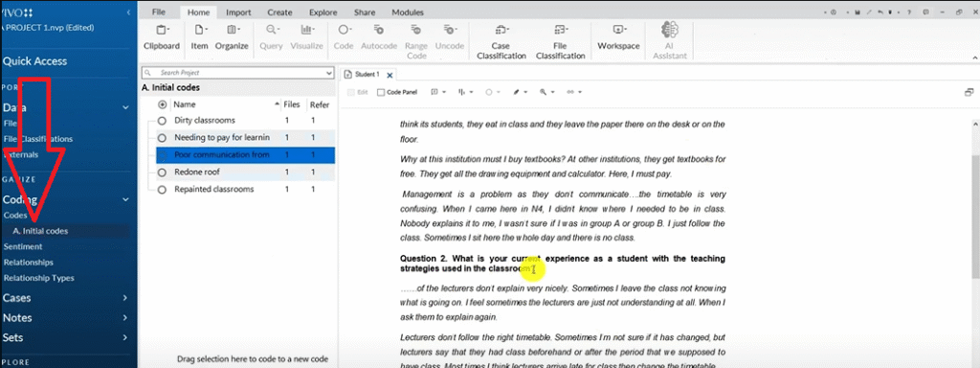This screenshot has height=368, width=980.
Task: Open help question mark icon
Action: (x=909, y=12)
